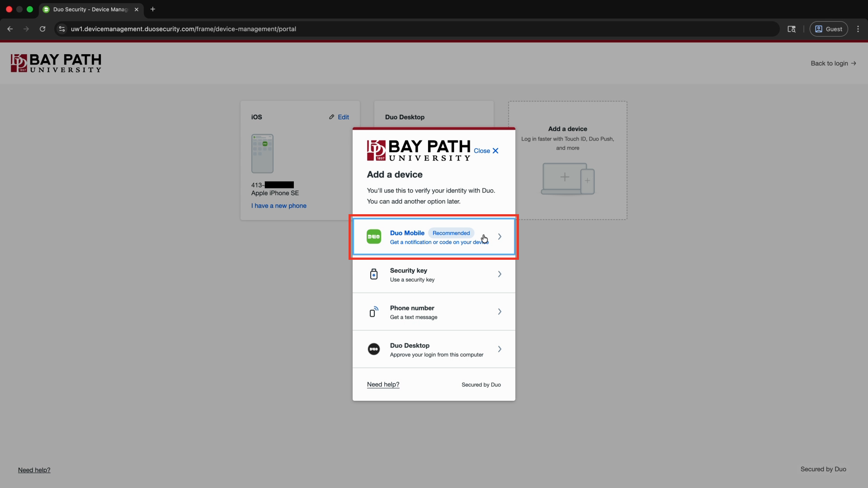Screen dimensions: 868x488
Task: Click the Duo Desktop card heading
Action: 405,117
